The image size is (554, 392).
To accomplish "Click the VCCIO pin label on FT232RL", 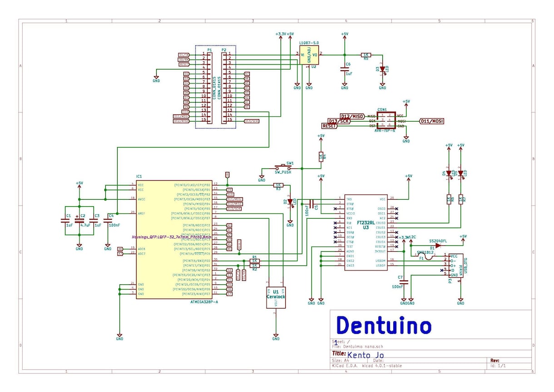I will click(x=351, y=213).
